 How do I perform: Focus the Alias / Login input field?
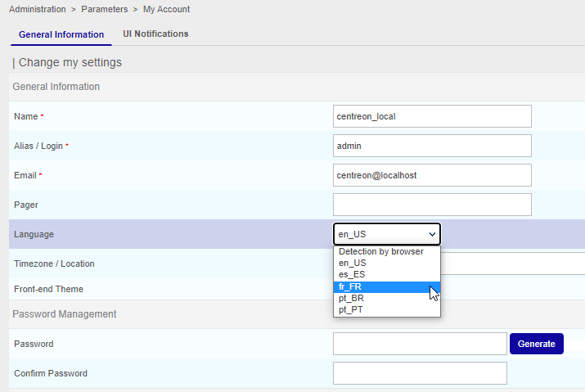click(x=432, y=146)
